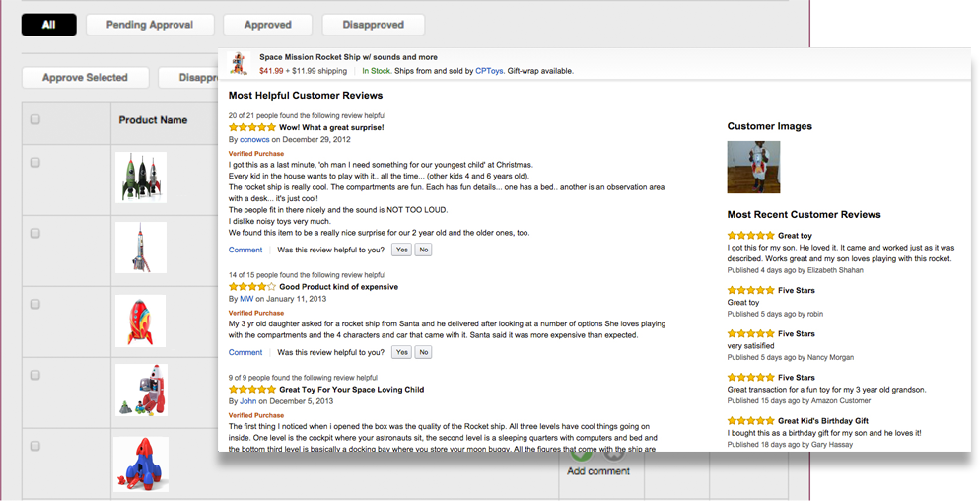The width and height of the screenshot is (980, 501).
Task: Click five-star rating of 'Wow! What a great surprise!'
Action: click(251, 127)
